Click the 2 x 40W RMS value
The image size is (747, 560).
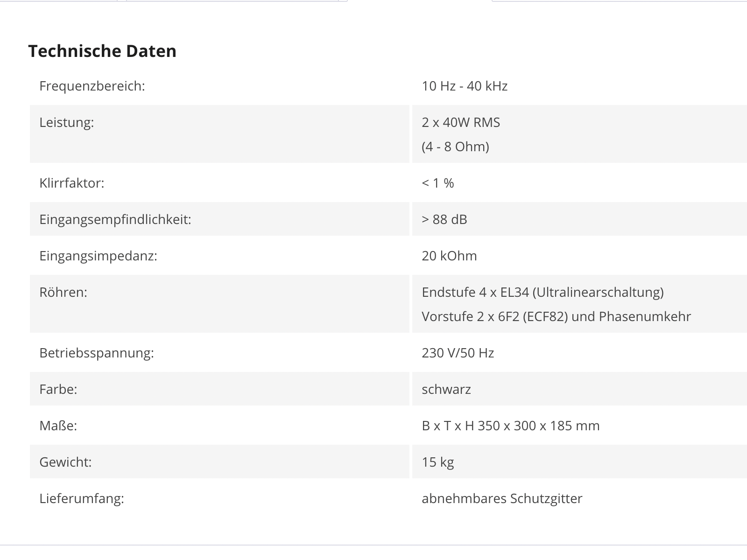point(461,123)
